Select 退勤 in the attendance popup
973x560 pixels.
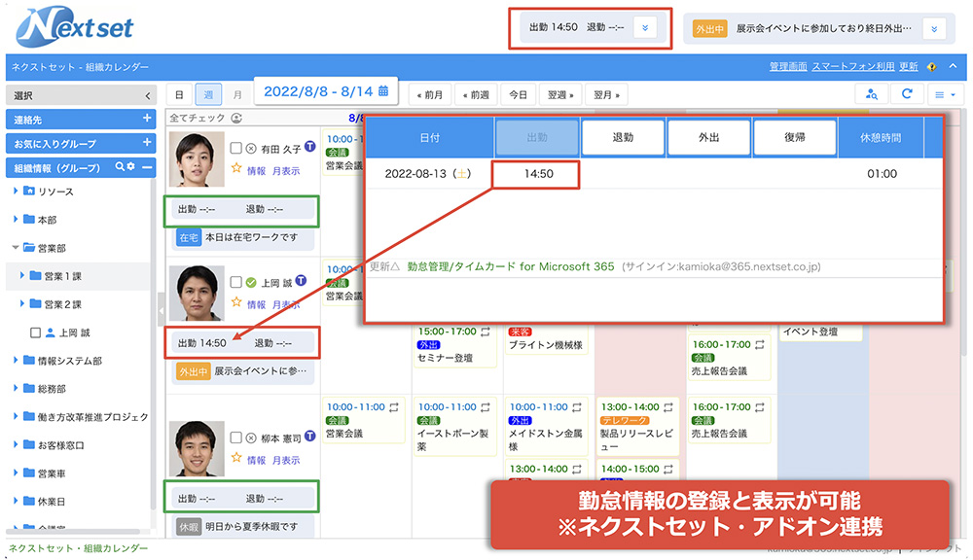(623, 137)
